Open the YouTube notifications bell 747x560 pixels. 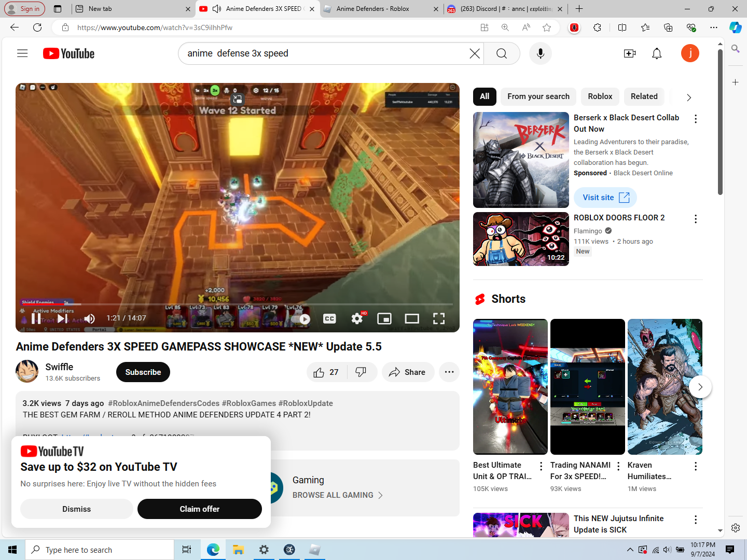tap(657, 53)
